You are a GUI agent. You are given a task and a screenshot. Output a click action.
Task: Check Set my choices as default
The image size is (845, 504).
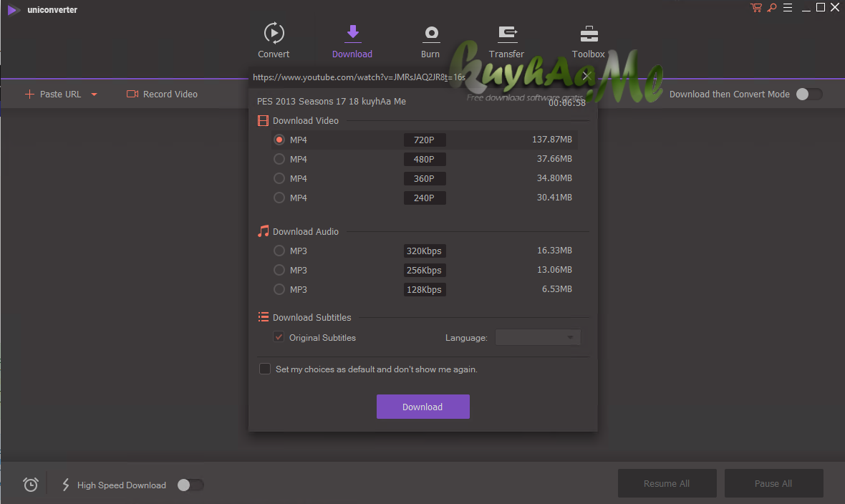[x=265, y=369]
